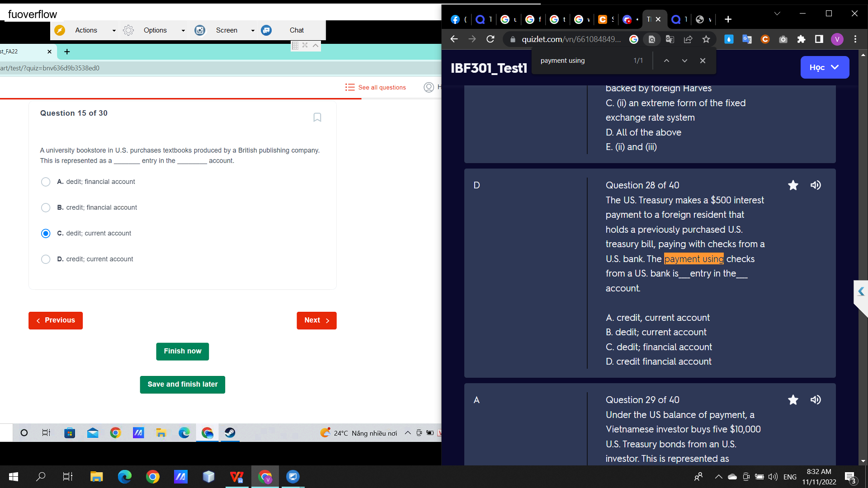868x488 pixels.
Task: Toggle the Chrome side panel icon
Action: [819, 39]
